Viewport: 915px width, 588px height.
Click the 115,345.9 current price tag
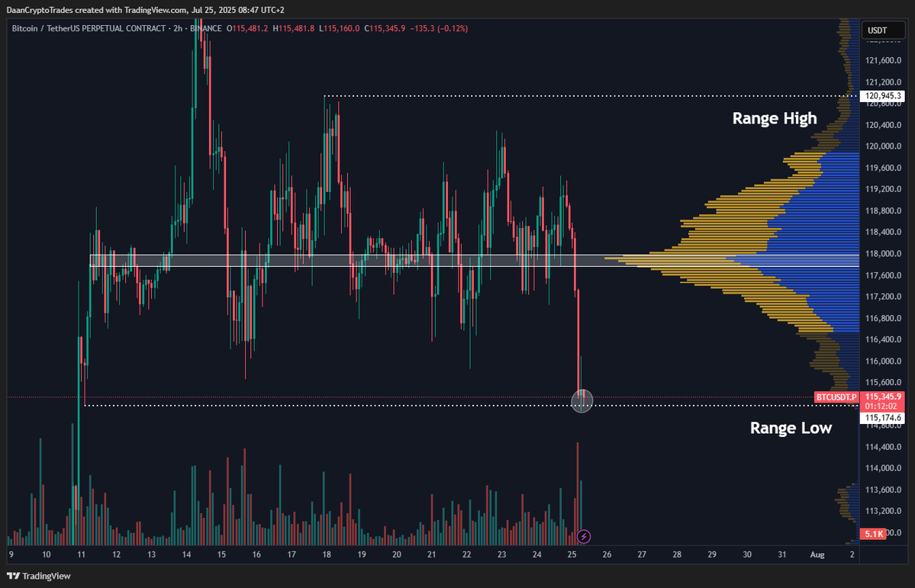[x=883, y=397]
